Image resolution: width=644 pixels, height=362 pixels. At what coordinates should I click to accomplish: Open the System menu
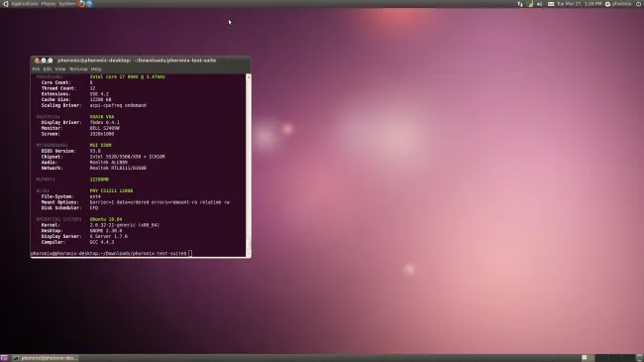pyautogui.click(x=67, y=4)
